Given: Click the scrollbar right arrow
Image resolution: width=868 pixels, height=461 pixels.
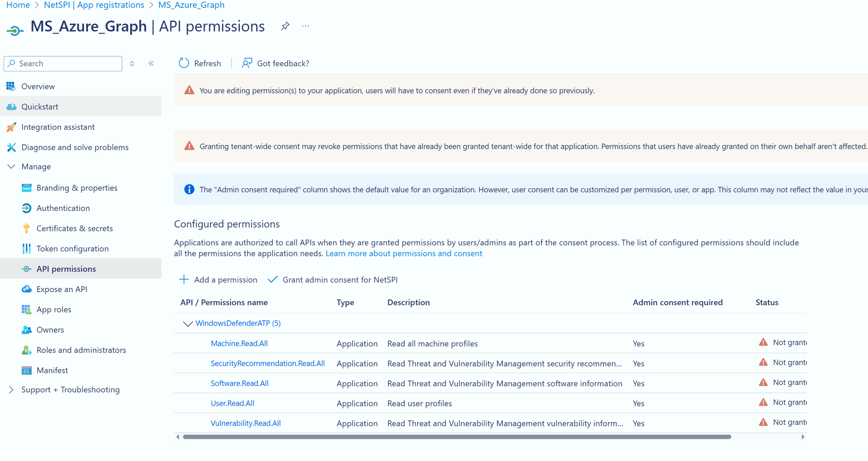Looking at the screenshot, I should pos(803,437).
